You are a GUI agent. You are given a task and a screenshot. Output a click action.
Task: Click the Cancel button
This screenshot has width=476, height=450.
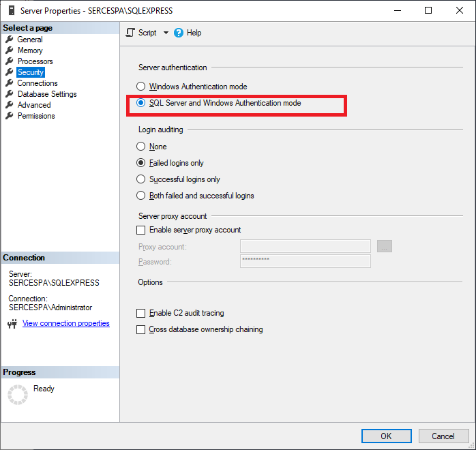click(443, 436)
